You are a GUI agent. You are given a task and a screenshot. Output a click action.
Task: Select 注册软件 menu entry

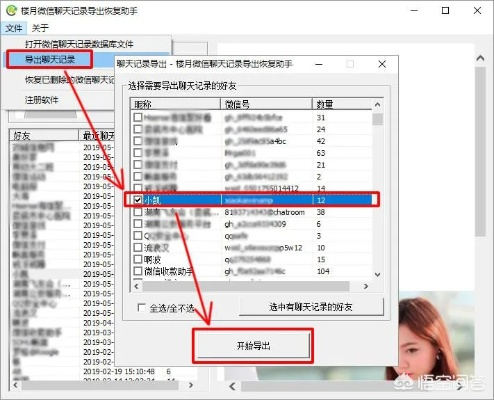(42, 100)
